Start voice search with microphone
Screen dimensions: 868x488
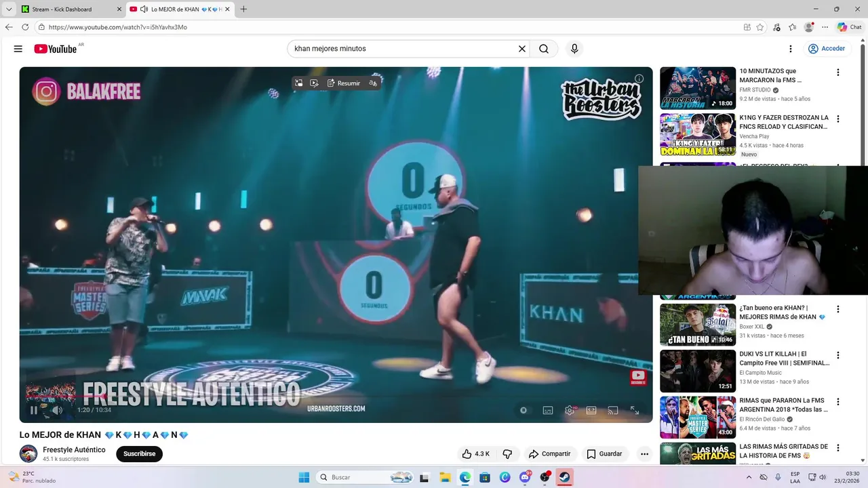coord(574,49)
